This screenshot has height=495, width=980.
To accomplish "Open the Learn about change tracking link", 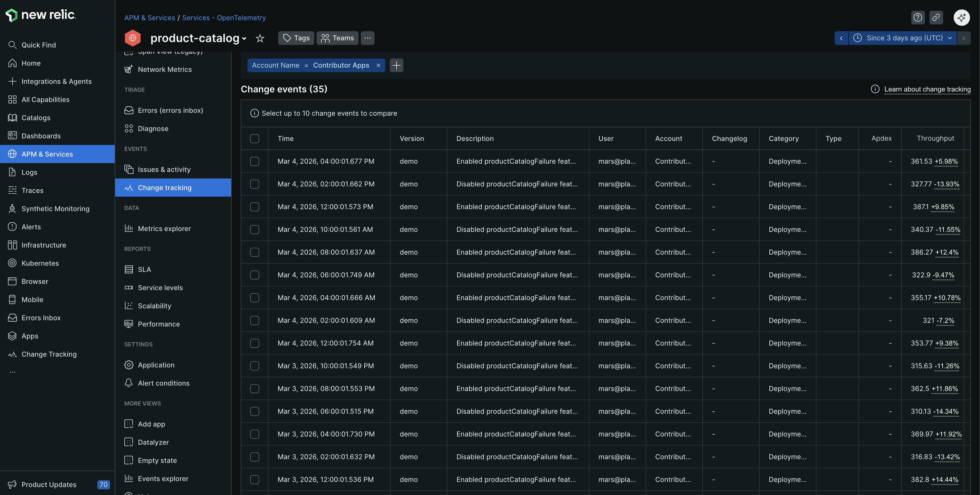I will 927,89.
